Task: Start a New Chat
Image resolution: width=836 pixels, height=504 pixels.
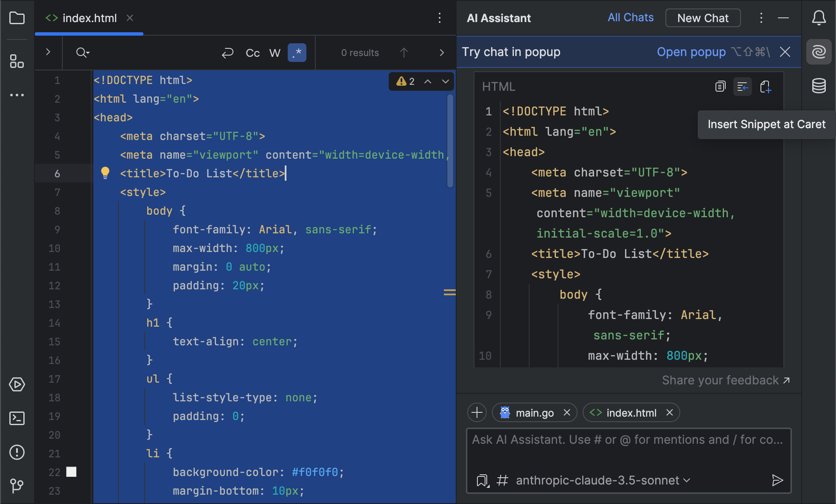Action: [x=703, y=18]
